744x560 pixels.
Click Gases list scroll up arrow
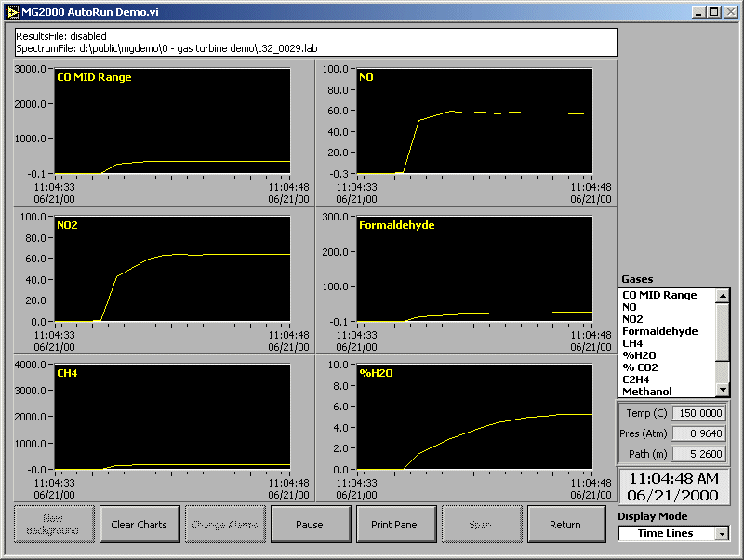[723, 296]
